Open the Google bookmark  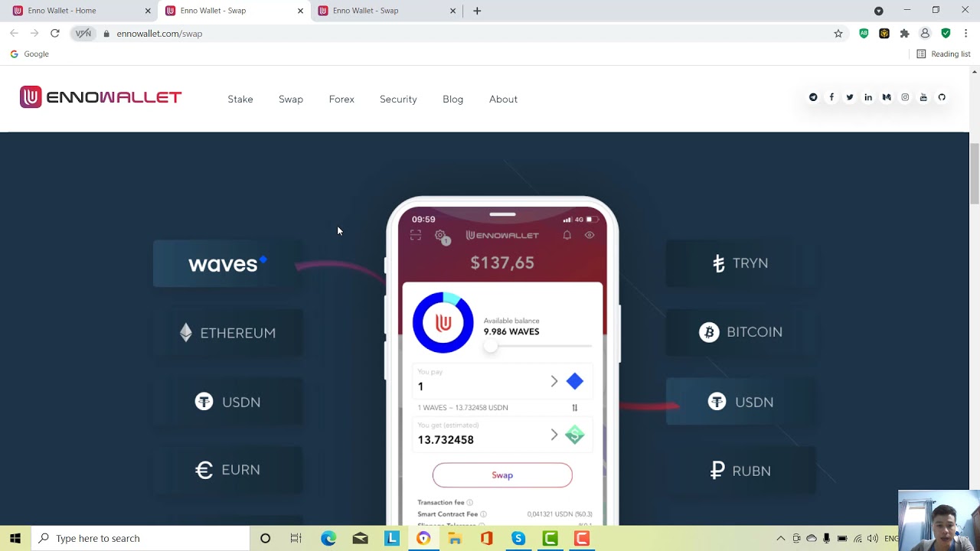tap(30, 54)
